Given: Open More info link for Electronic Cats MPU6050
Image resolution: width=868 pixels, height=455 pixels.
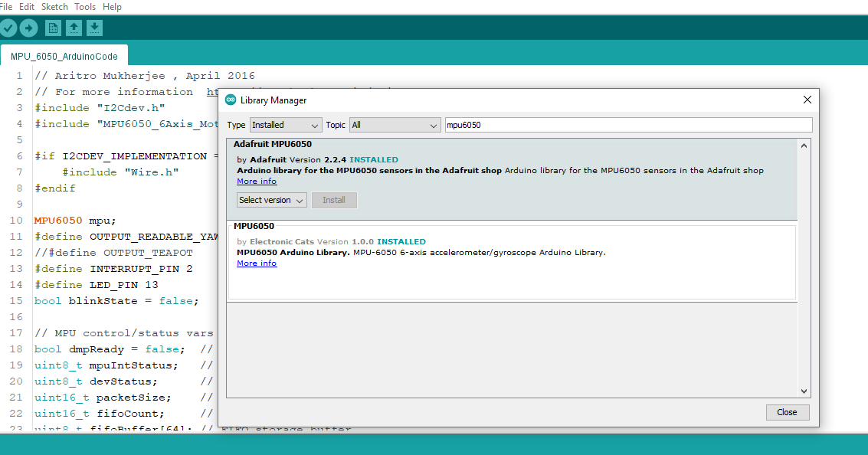Looking at the screenshot, I should [x=257, y=263].
